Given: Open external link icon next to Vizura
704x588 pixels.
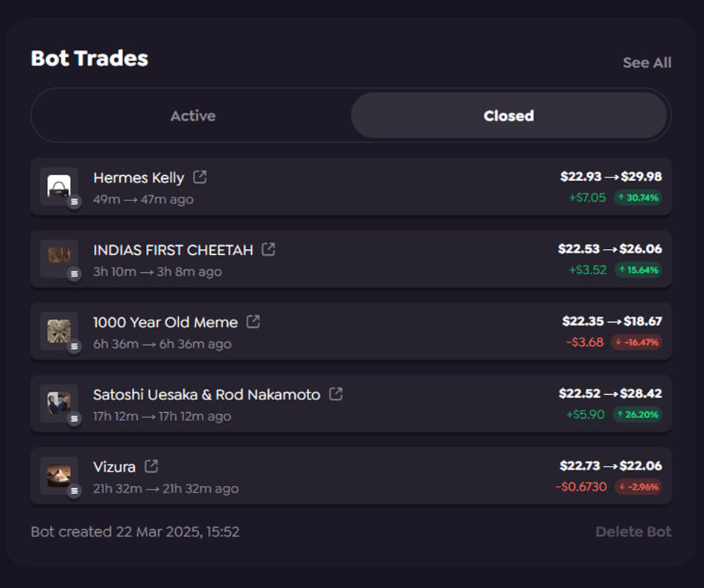Looking at the screenshot, I should [151, 467].
